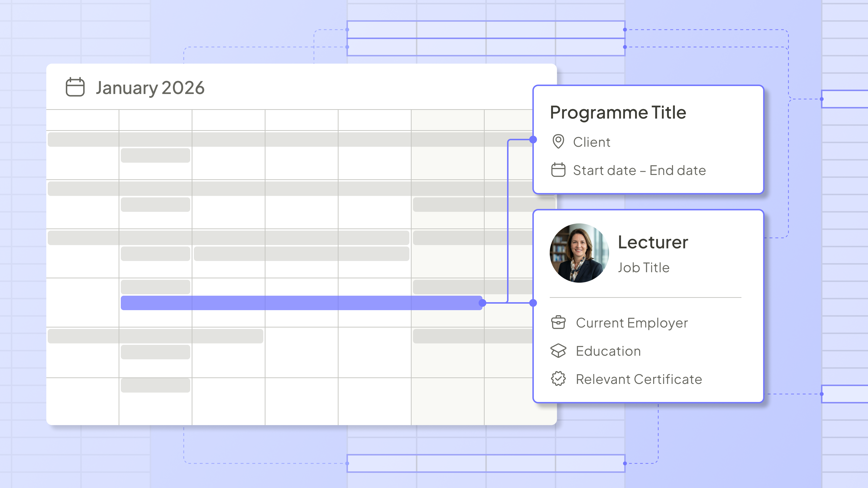This screenshot has width=868, height=488.
Task: Click the January 2026 month heading
Action: click(150, 88)
